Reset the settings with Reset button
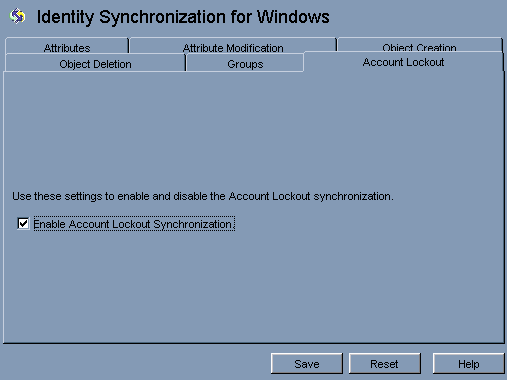The image size is (507, 380). coord(384,364)
